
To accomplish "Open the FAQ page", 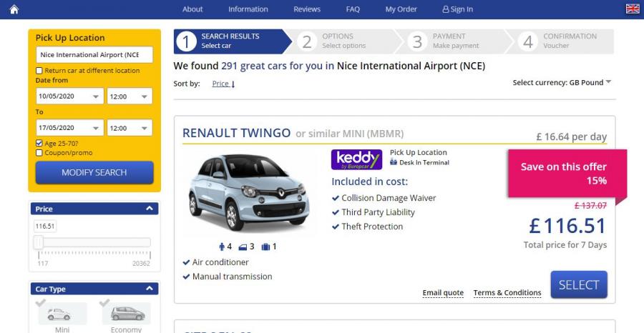I will tap(353, 9).
